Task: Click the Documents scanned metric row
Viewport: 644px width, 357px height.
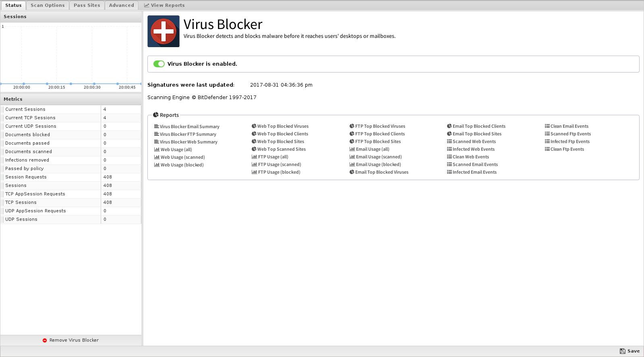Action: pyautogui.click(x=71, y=152)
